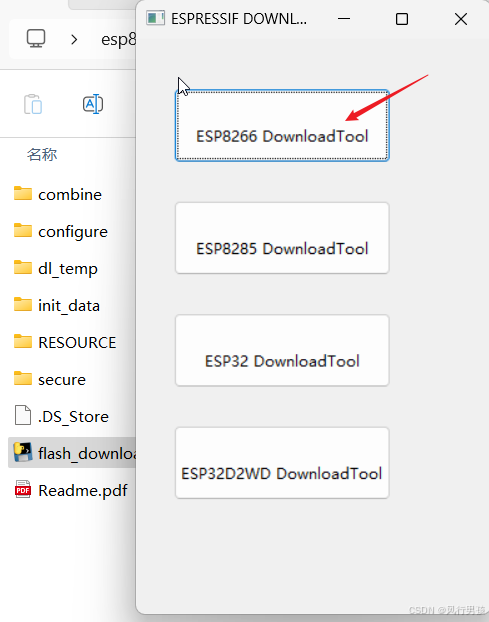The width and height of the screenshot is (489, 622).
Task: Sort by the 名称 column header
Action: (42, 155)
